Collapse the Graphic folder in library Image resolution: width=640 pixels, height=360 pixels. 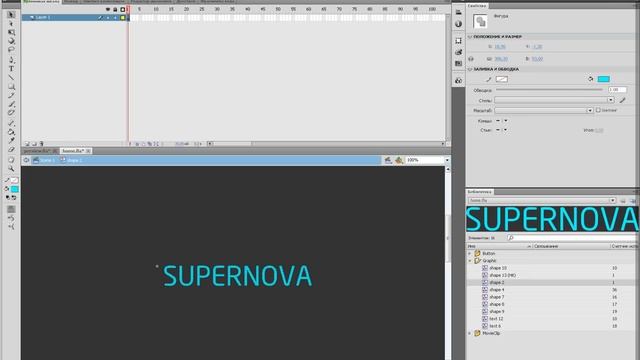469,261
